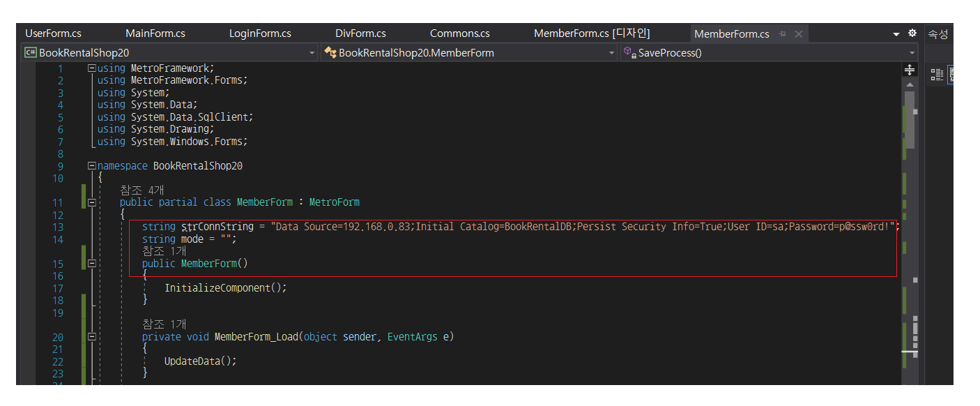Image resolution: width=980 pixels, height=406 pixels.
Task: Click the 'UpdateData();' call
Action: [x=201, y=361]
